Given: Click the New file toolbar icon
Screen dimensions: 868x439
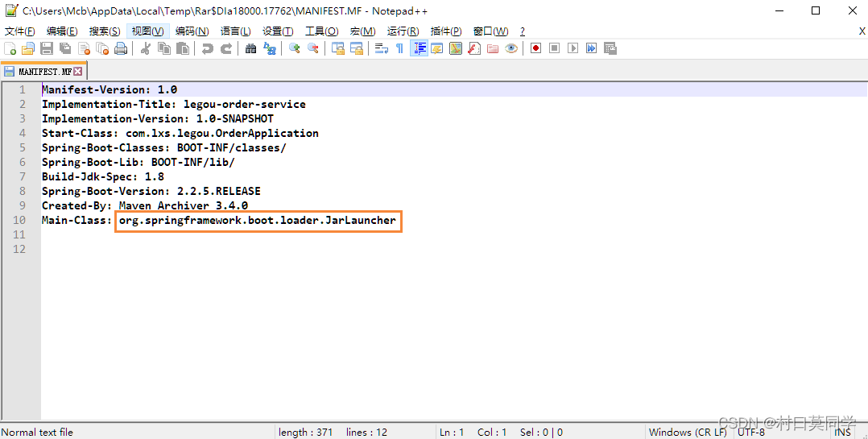Looking at the screenshot, I should pos(10,48).
